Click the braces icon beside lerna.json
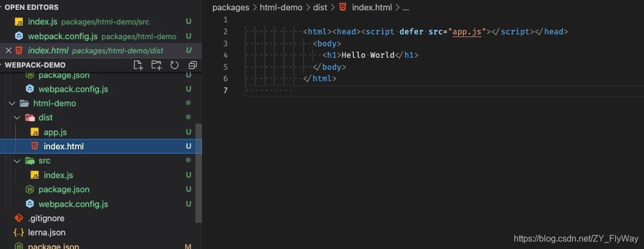Screen dimensions: 644x249 pos(19,233)
